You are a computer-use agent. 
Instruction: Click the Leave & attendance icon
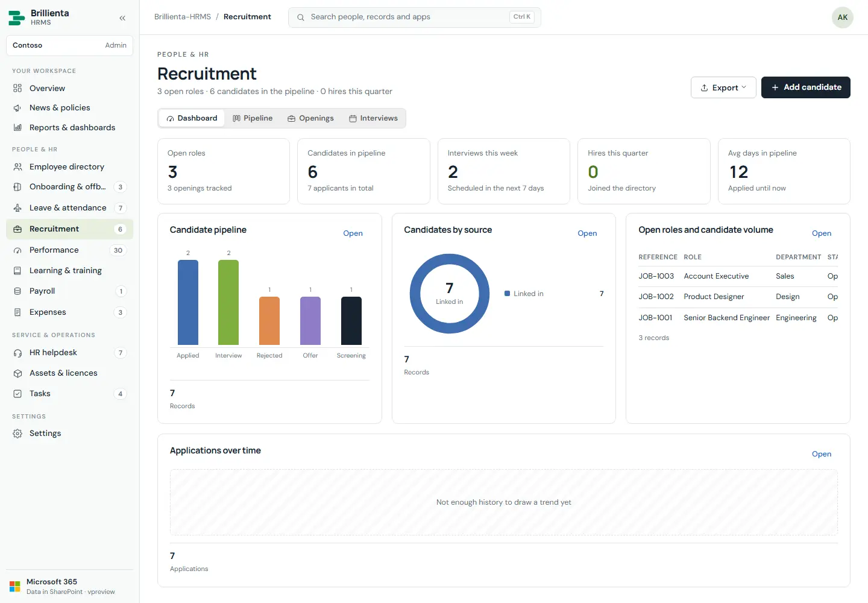pyautogui.click(x=17, y=208)
